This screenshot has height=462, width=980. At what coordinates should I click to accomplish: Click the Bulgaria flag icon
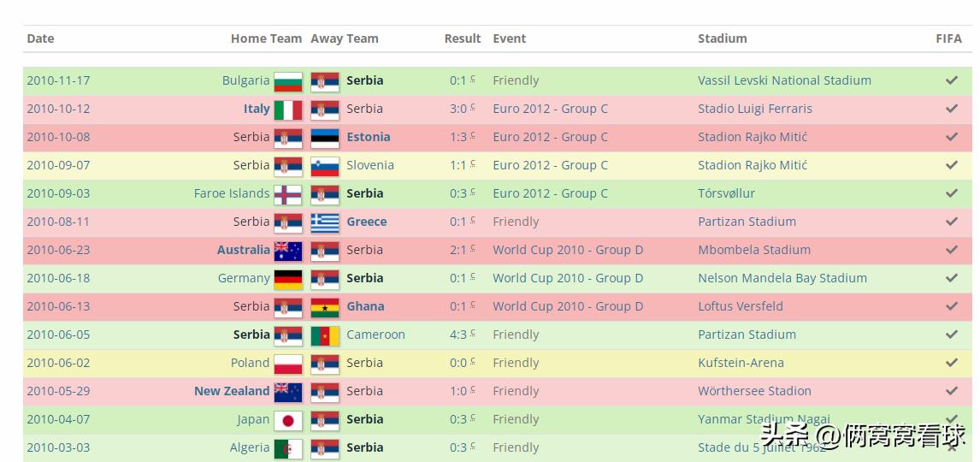pyautogui.click(x=288, y=81)
